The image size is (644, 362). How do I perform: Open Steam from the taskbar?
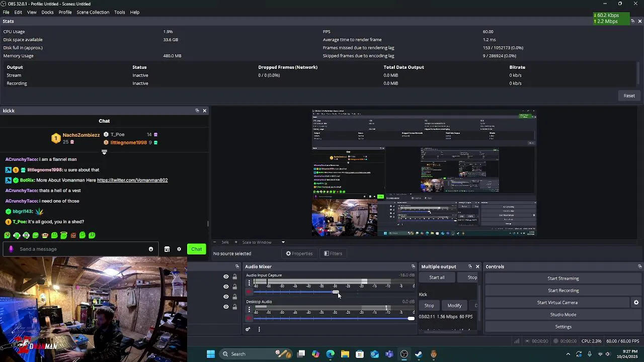[x=419, y=354]
